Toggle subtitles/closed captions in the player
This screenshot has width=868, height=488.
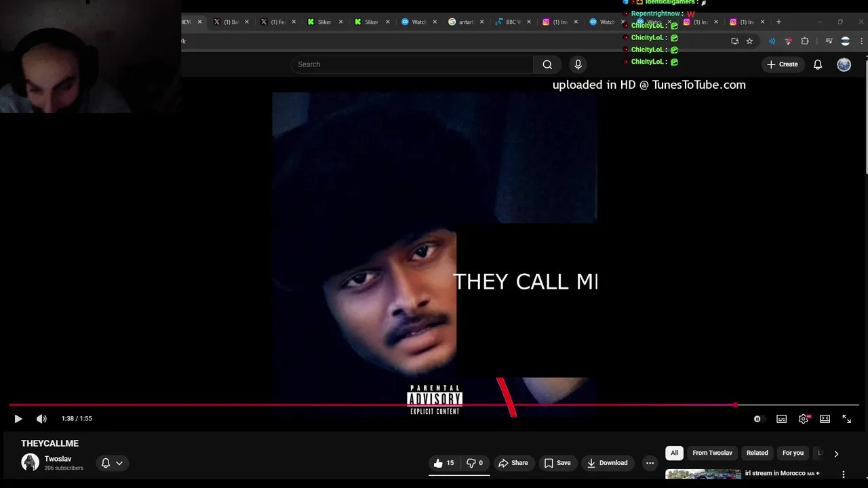[781, 419]
